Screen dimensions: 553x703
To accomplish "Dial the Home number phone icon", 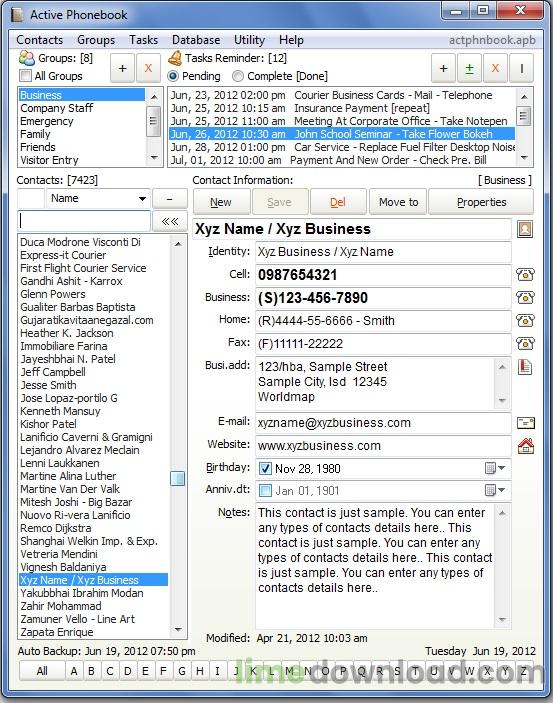I will coord(525,321).
